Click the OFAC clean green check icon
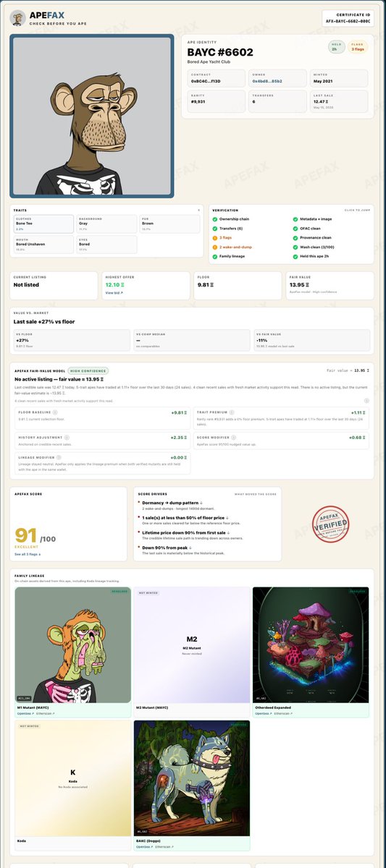Screen dimensions: 386x868 (x=295, y=228)
